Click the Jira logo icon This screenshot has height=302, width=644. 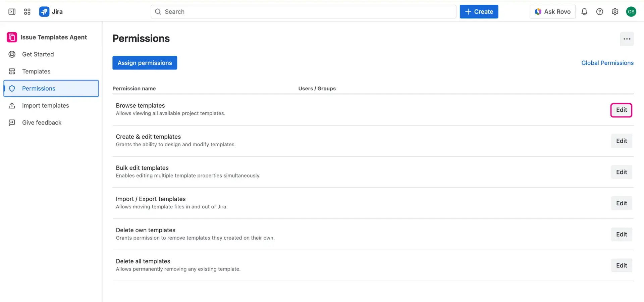pos(44,11)
